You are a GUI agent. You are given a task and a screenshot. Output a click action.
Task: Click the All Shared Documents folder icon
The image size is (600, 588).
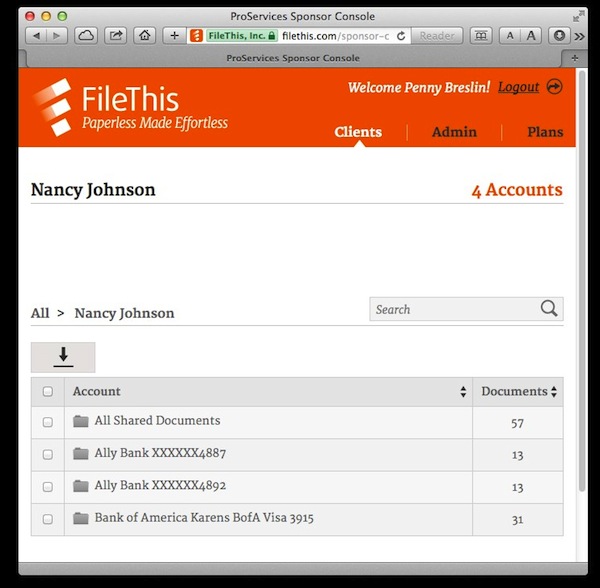(x=81, y=421)
